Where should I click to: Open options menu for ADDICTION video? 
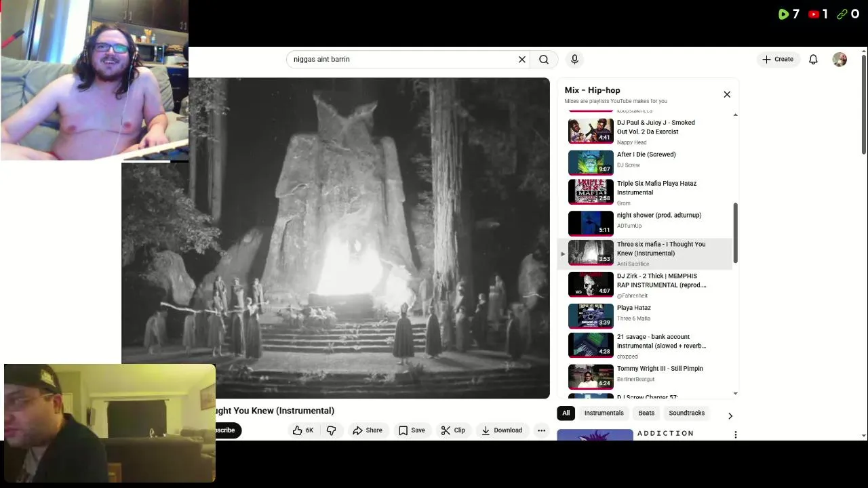click(x=735, y=434)
